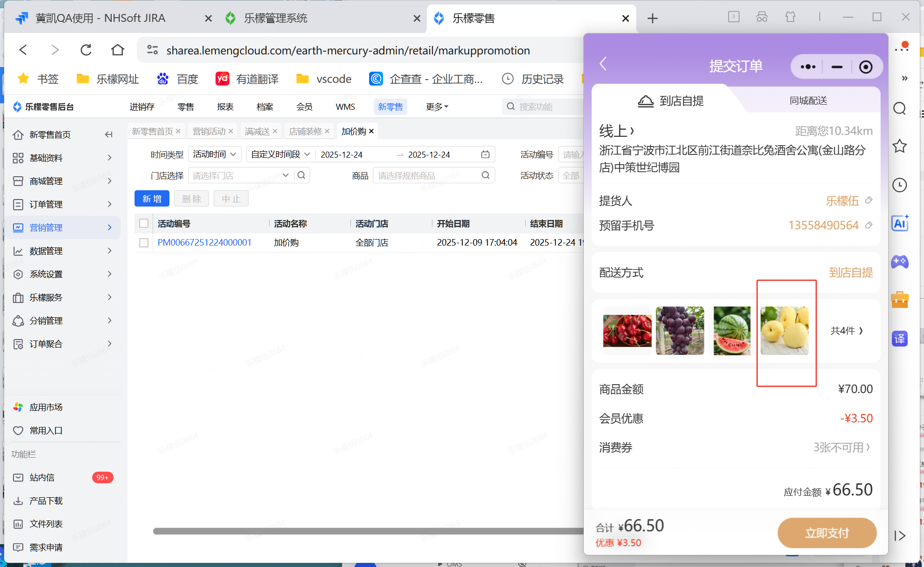Viewport: 924px width, 567px height.
Task: Click the back arrow in submit order panel
Action: click(603, 64)
